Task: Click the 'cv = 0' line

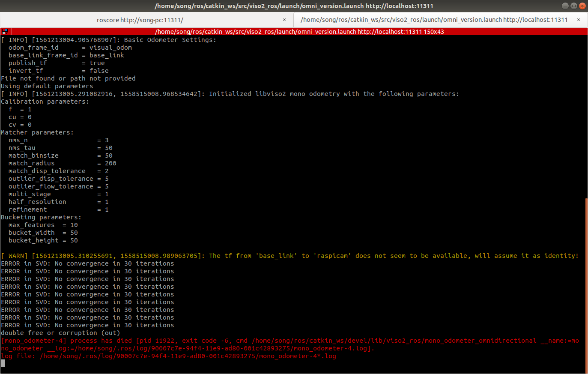Action: [x=20, y=125]
